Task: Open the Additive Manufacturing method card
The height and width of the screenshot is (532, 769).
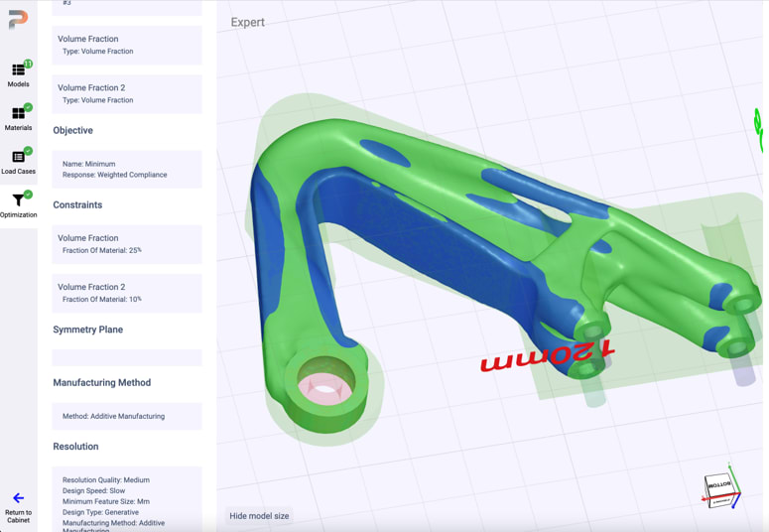Action: click(127, 416)
